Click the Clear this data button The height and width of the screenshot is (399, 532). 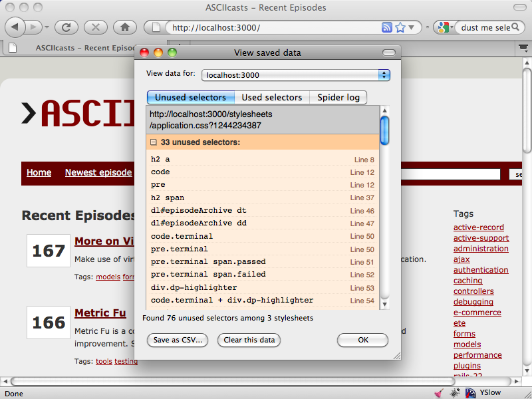pos(249,340)
